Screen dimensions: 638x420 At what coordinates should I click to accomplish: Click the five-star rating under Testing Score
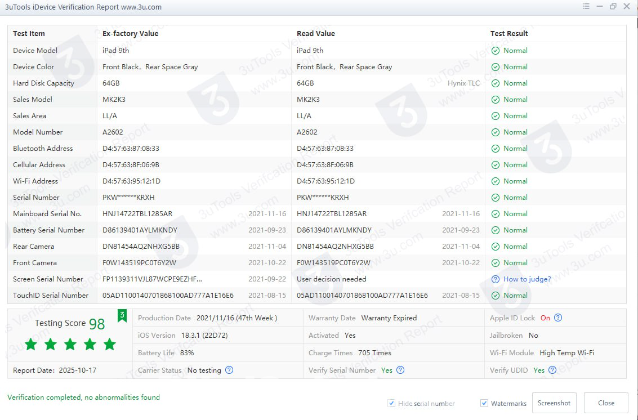tap(70, 345)
